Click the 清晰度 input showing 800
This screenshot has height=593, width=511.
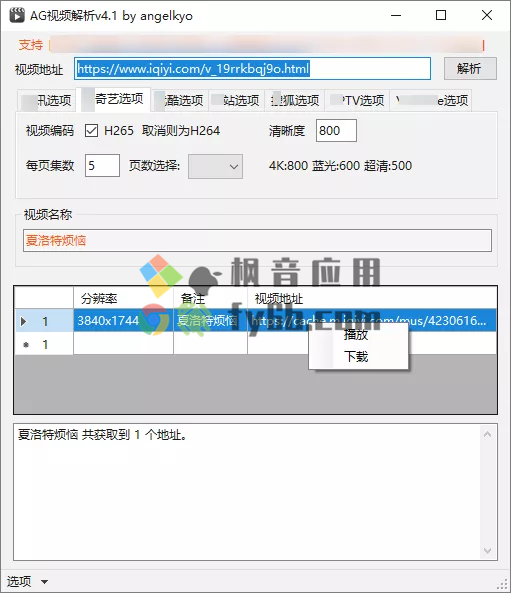click(336, 131)
